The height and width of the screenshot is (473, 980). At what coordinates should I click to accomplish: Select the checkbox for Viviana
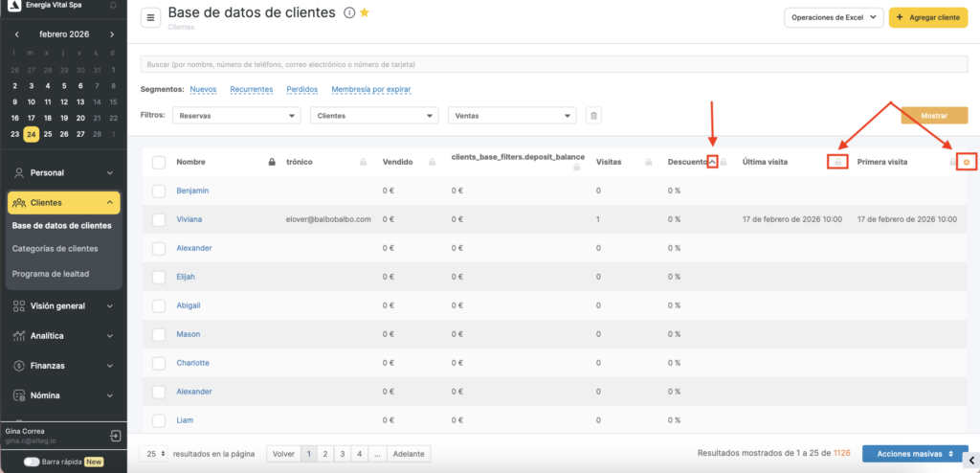[159, 219]
